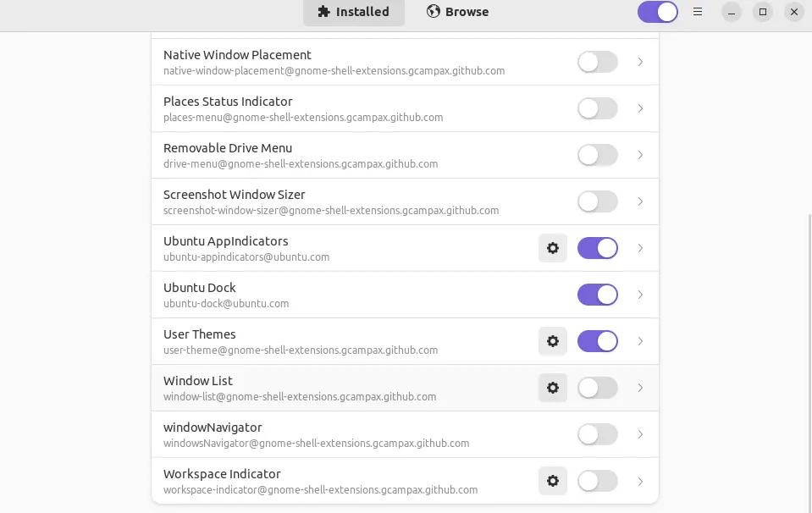812x513 pixels.
Task: Open settings gear for Ubuntu AppIndicators
Action: [553, 248]
